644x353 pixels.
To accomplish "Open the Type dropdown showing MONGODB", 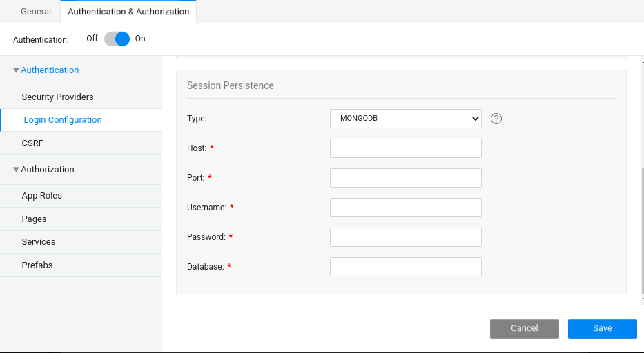I will click(x=405, y=119).
